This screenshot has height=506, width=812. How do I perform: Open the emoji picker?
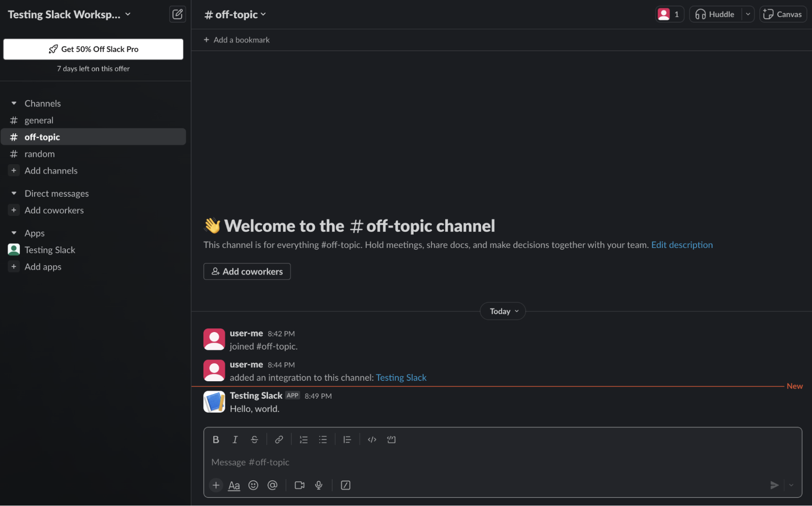pyautogui.click(x=253, y=485)
